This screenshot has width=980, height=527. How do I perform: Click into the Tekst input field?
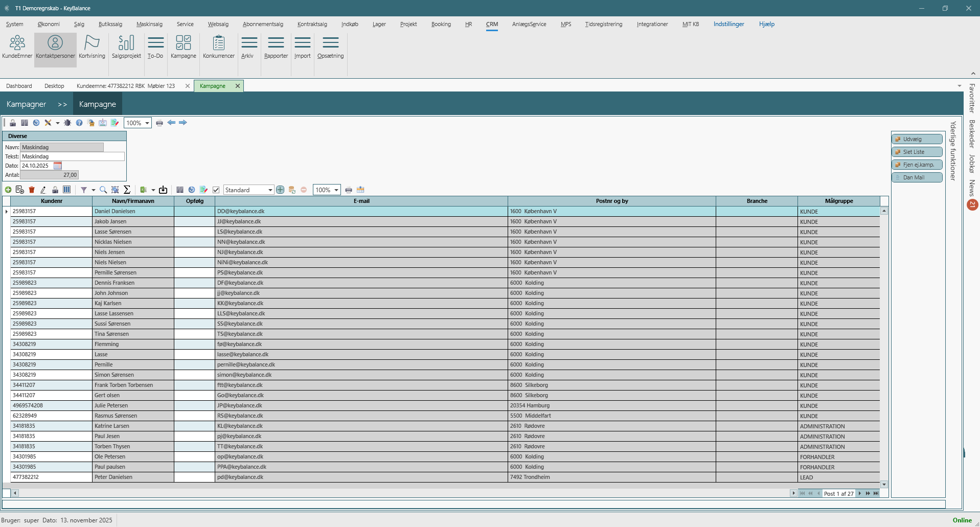point(72,156)
